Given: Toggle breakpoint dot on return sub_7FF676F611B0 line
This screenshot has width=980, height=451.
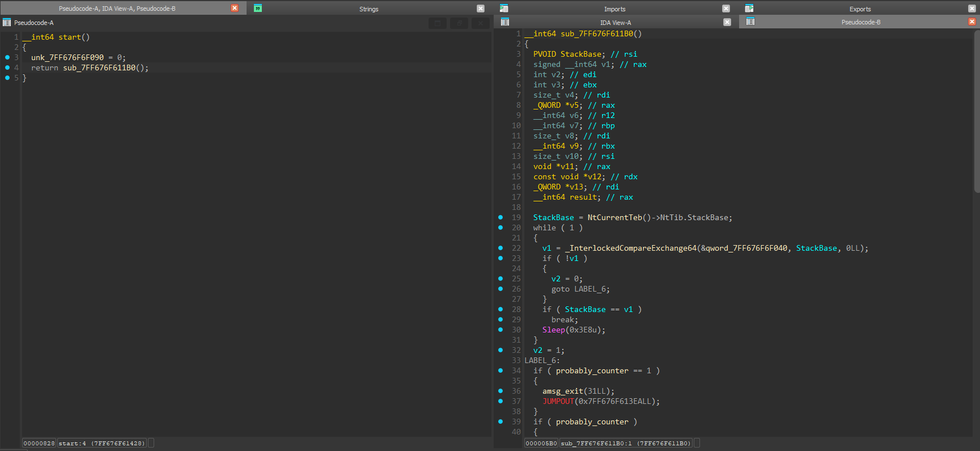Looking at the screenshot, I should [x=7, y=68].
